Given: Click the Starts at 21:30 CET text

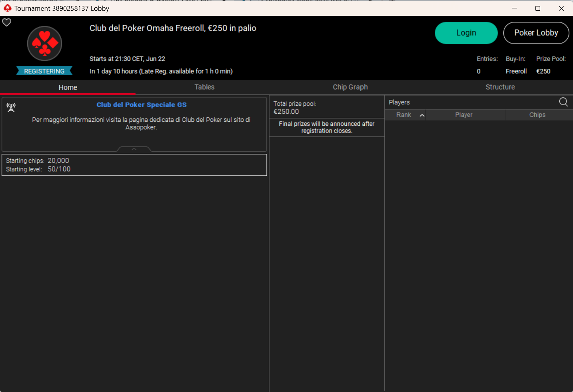Looking at the screenshot, I should click(127, 59).
